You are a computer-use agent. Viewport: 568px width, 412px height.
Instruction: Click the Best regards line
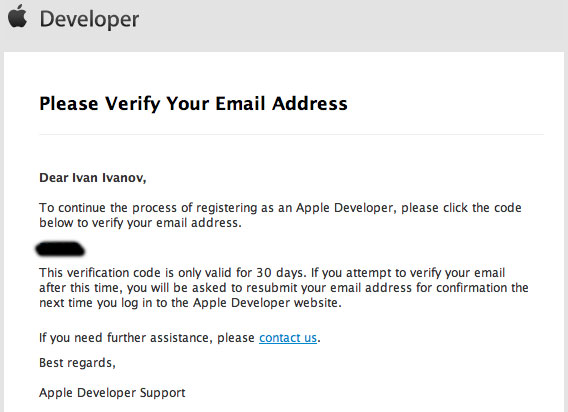[78, 363]
